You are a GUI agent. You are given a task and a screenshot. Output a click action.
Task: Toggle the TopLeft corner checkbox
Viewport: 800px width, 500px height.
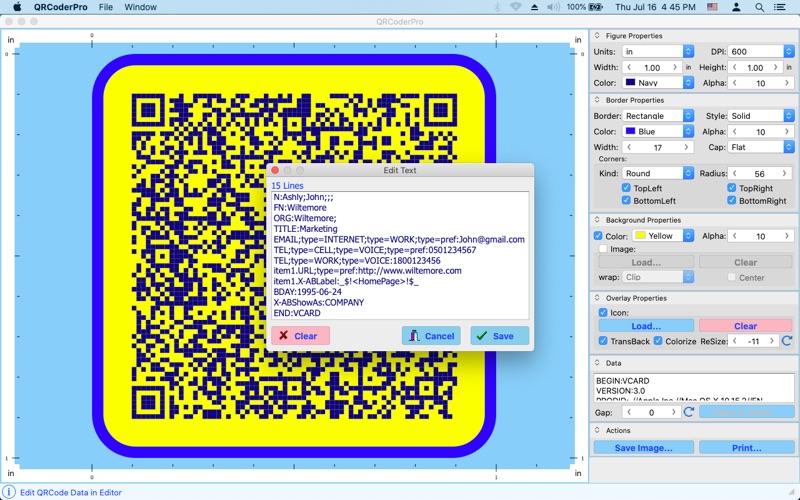click(626, 188)
